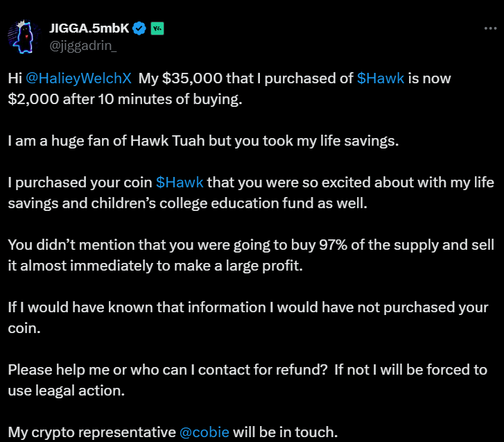Open the @cobie mention
Screen dimensions: 504x442
pyautogui.click(x=205, y=432)
